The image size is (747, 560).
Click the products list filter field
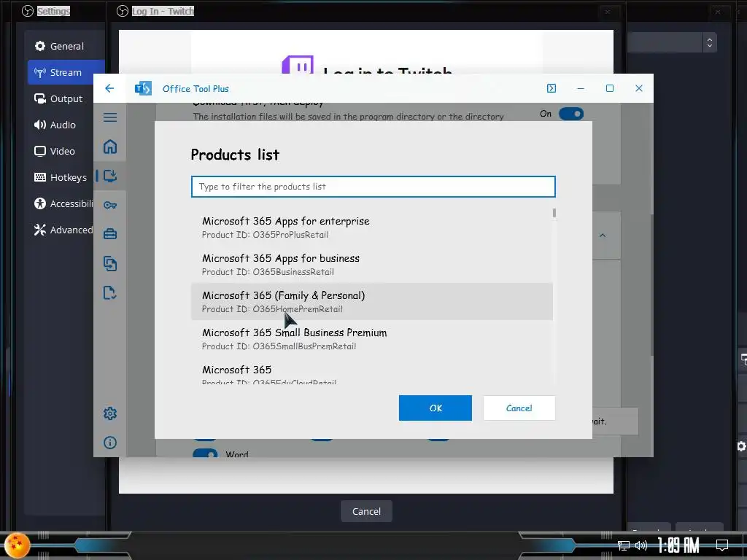(x=373, y=187)
